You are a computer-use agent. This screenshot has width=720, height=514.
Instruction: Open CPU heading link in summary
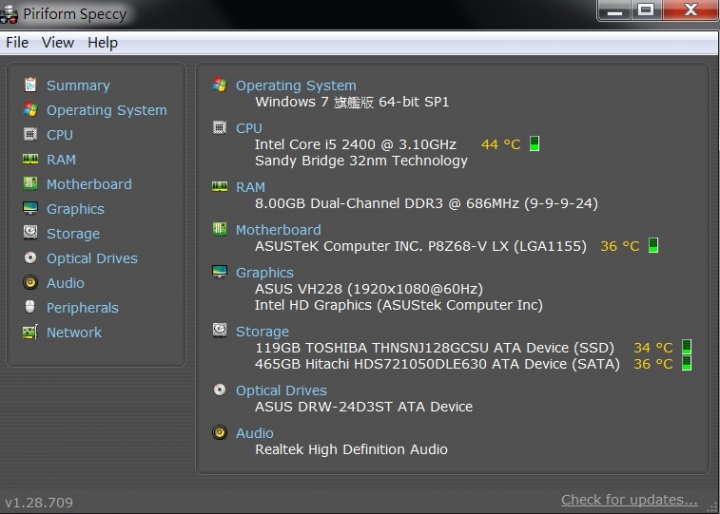coord(249,128)
